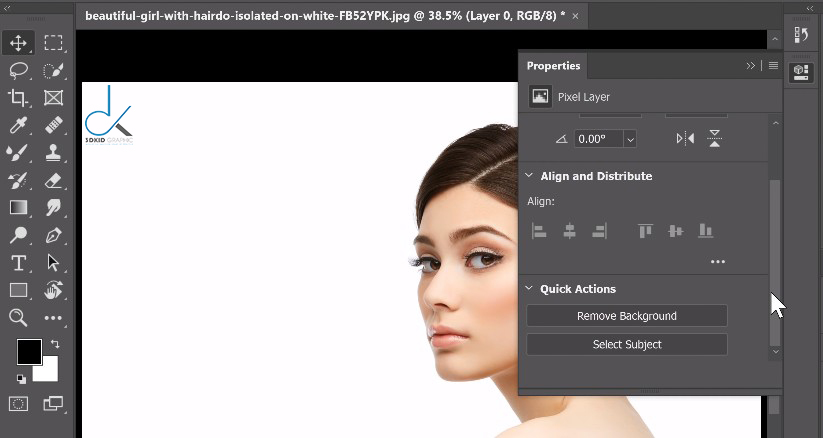Open the History panel icon

coord(801,35)
